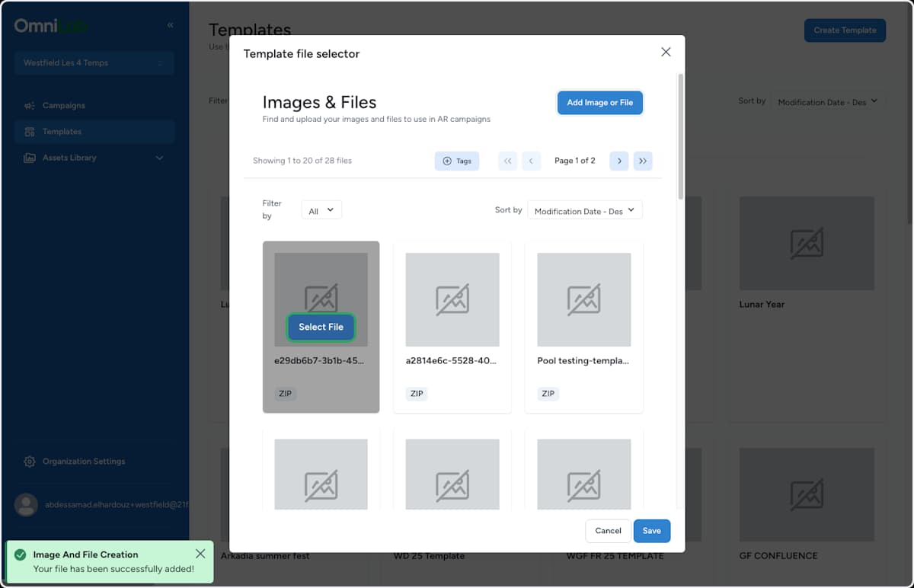Expand Assets Library in sidebar

tap(94, 158)
